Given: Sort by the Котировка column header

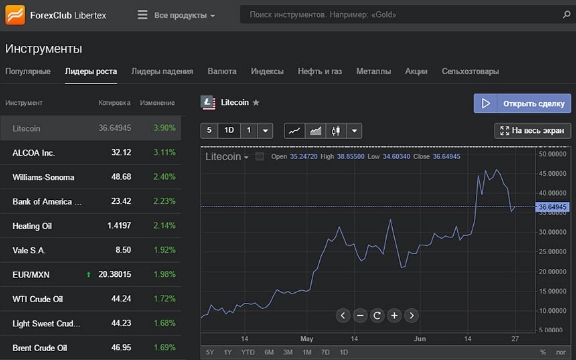Looking at the screenshot, I should click(x=114, y=103).
